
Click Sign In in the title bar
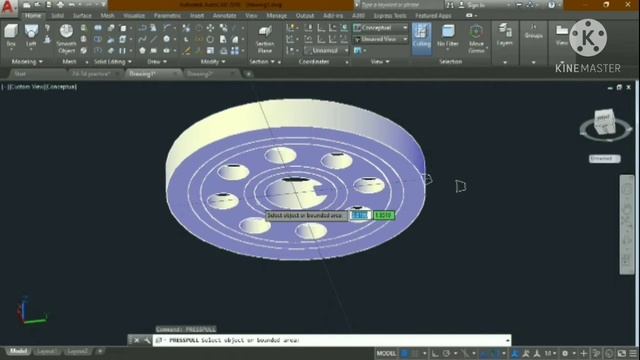tap(476, 5)
